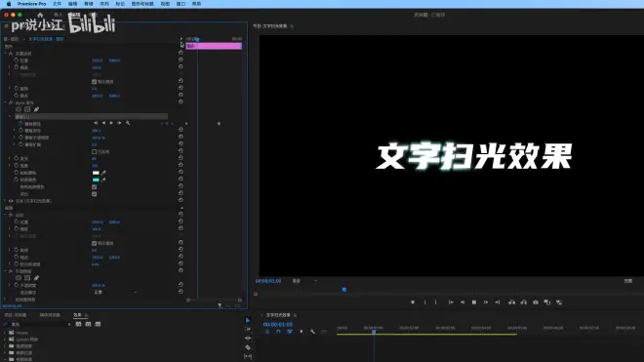
Task: Select the rectangle mask tool under Alpha Glow
Action: click(27, 109)
